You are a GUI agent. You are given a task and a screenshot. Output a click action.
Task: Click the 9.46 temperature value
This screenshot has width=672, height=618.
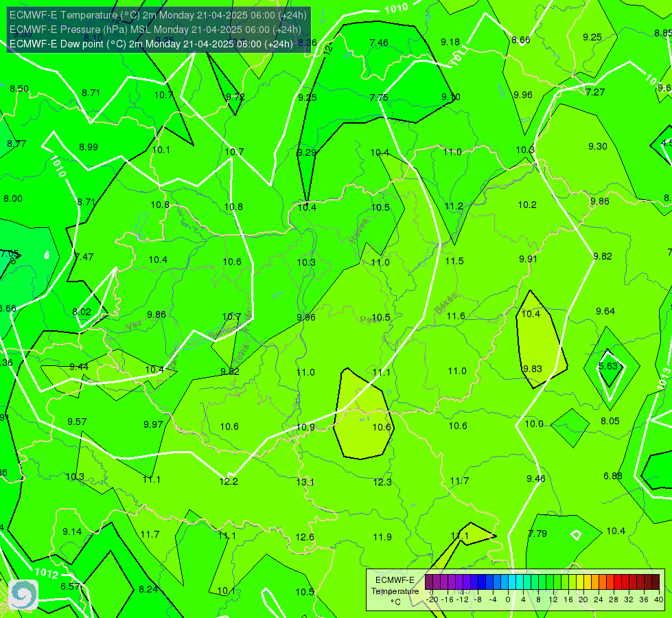click(535, 478)
